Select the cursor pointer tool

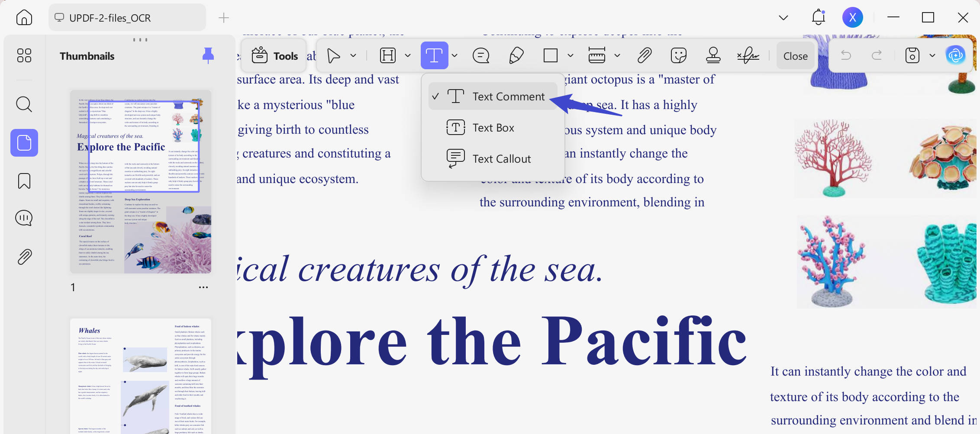pyautogui.click(x=333, y=55)
